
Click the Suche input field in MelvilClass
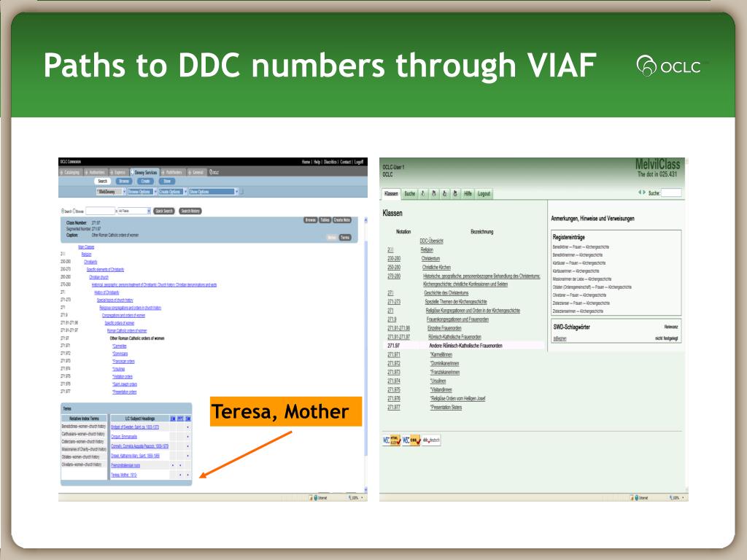click(671, 192)
